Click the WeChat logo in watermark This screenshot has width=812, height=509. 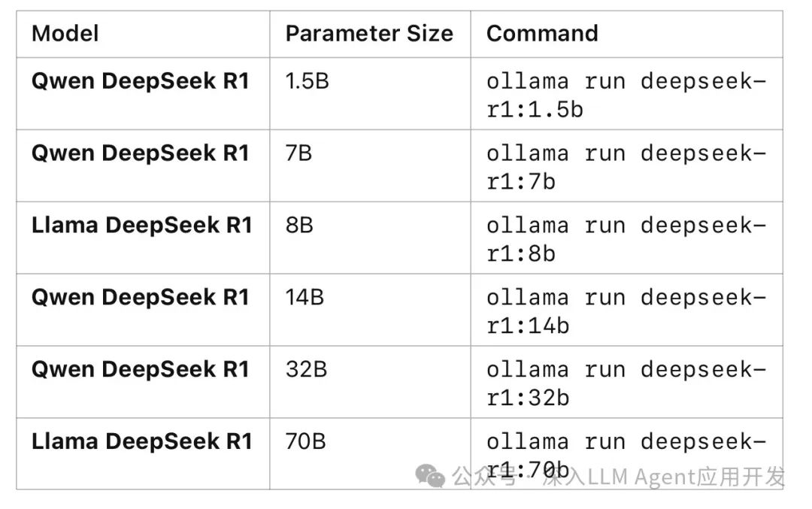432,476
